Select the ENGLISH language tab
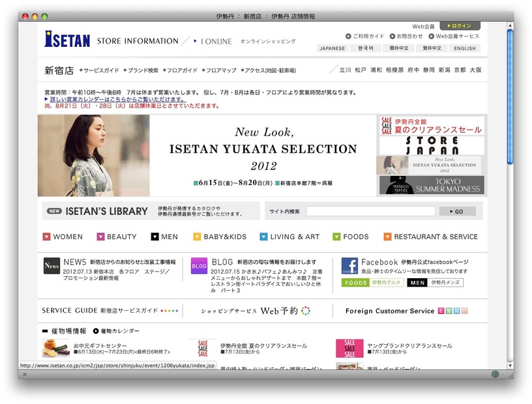532x404 pixels. pyautogui.click(x=465, y=48)
